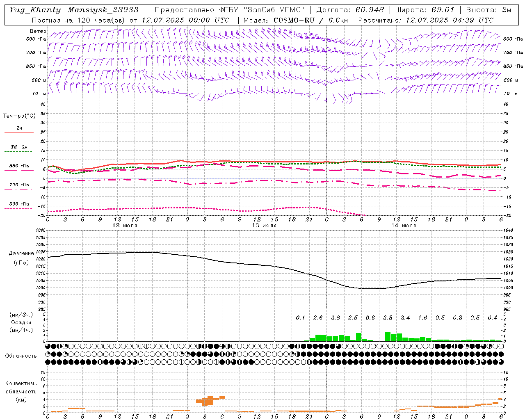Select the model label COSMO-RU / 6.6км

click(310, 20)
